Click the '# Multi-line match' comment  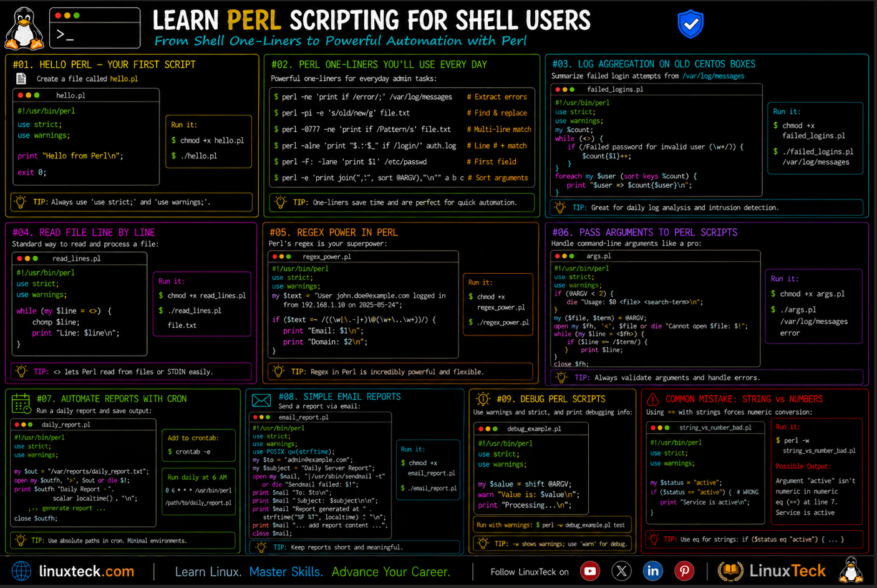click(499, 129)
